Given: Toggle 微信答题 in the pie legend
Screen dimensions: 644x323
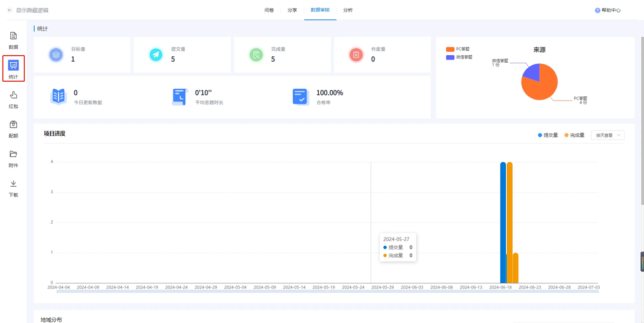Looking at the screenshot, I should pos(459,57).
